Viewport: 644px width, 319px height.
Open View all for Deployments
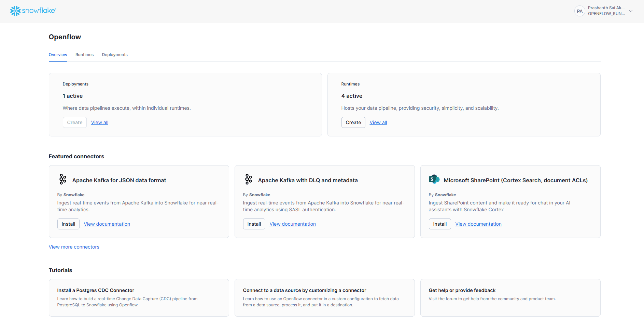pyautogui.click(x=100, y=122)
